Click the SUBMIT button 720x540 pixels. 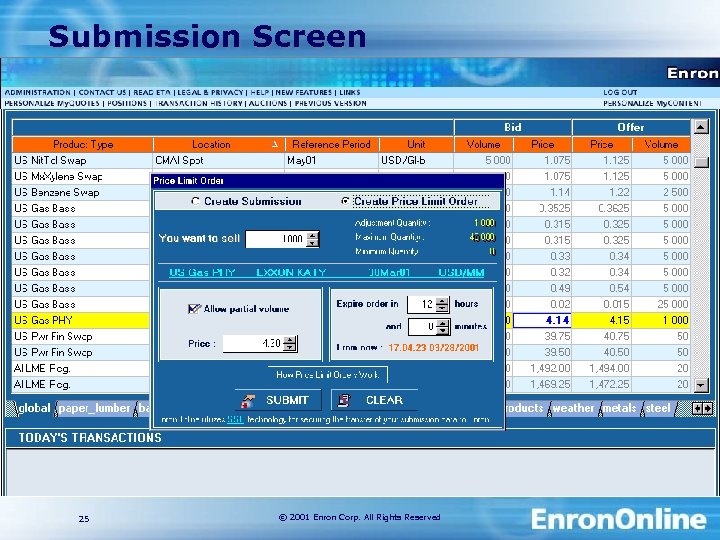(278, 400)
